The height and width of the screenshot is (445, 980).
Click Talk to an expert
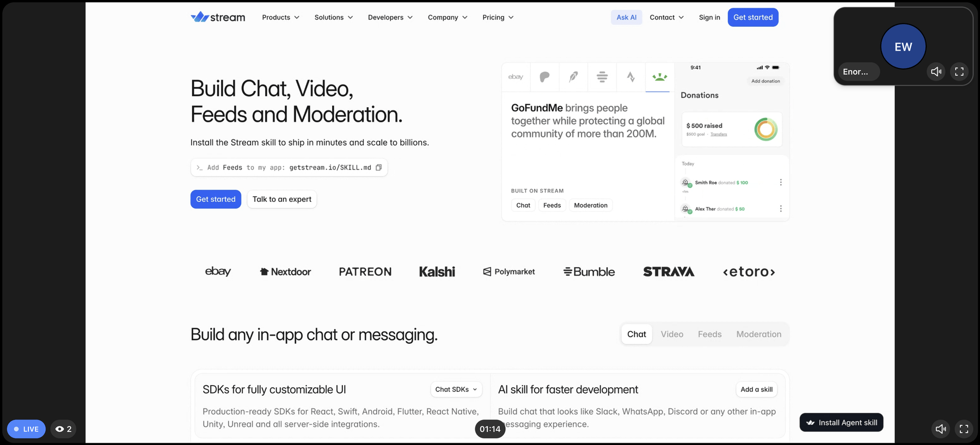pos(282,199)
